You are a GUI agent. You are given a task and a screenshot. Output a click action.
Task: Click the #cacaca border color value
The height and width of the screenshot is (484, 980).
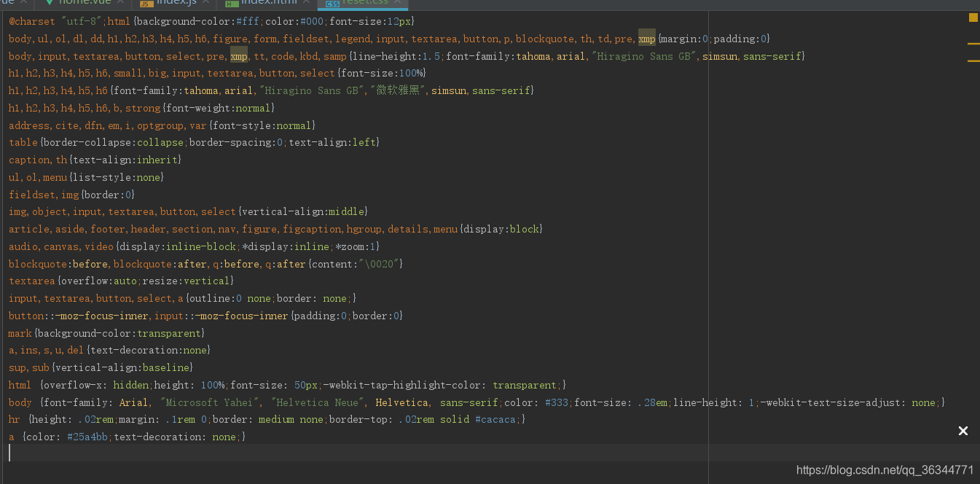[495, 419]
